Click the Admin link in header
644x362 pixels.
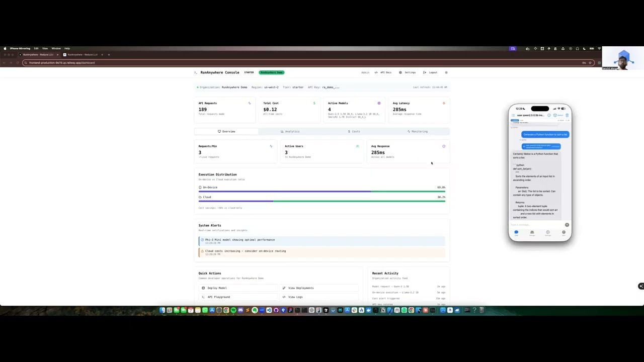365,72
